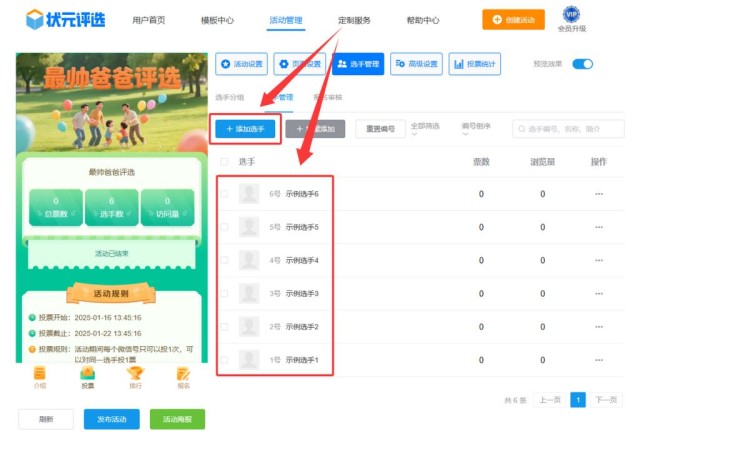Click the VIP 会员升级 badge
This screenshot has width=750, height=451.
571,18
